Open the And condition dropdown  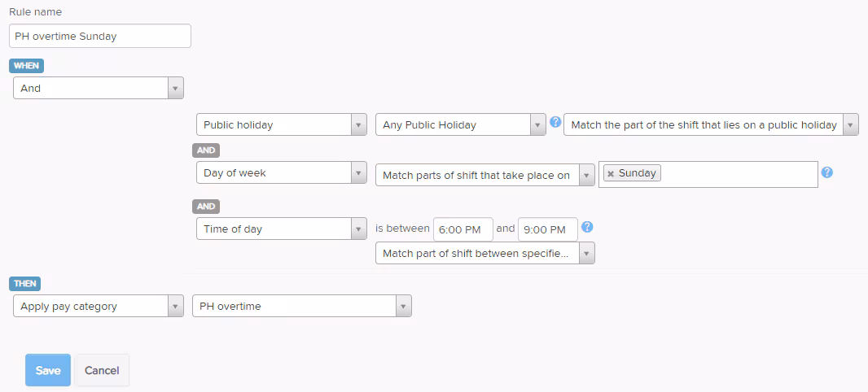(x=99, y=88)
